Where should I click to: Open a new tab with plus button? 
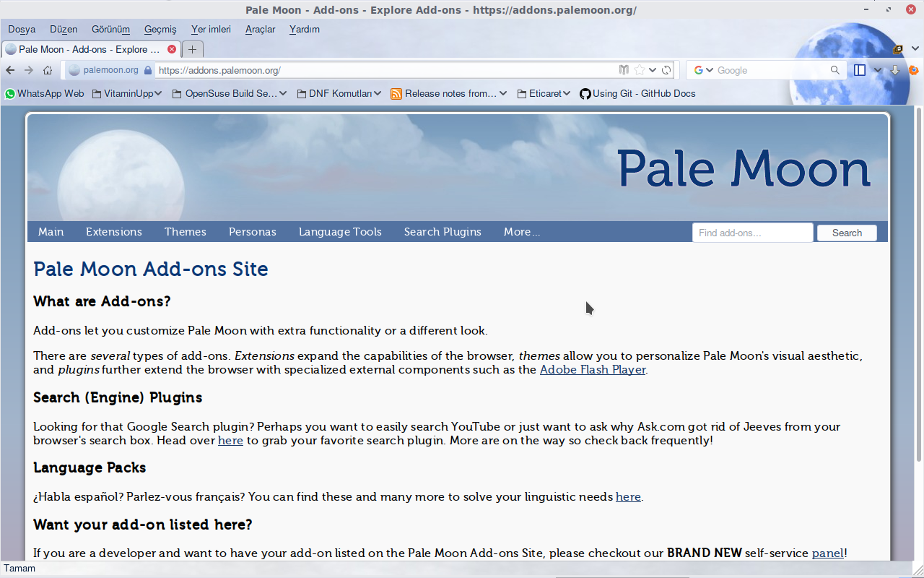coord(192,49)
